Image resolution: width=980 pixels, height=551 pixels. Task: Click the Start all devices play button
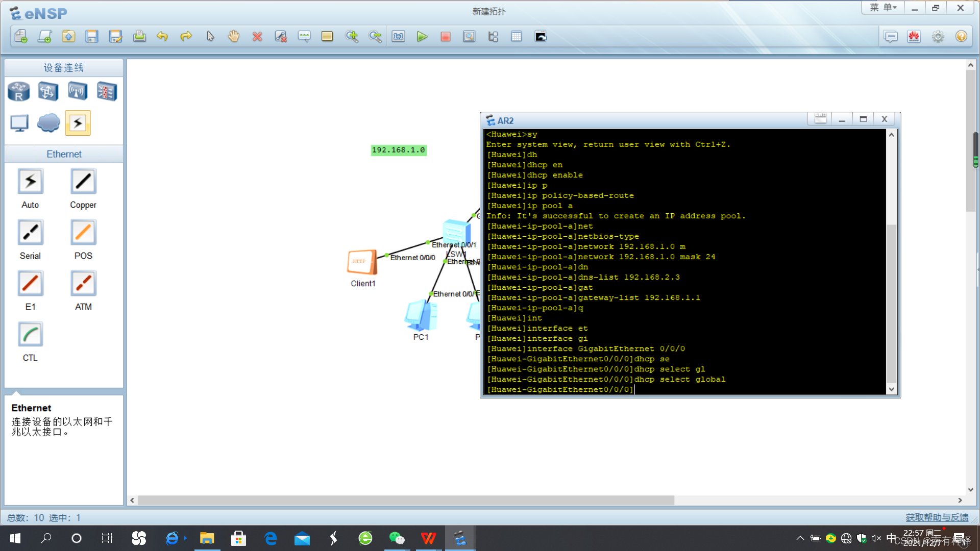coord(422,37)
